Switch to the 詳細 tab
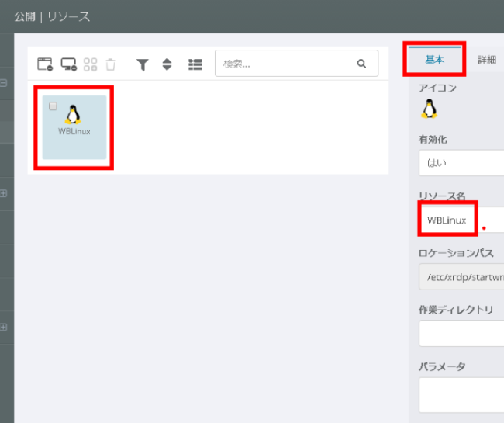The width and height of the screenshot is (504, 423). tap(486, 60)
